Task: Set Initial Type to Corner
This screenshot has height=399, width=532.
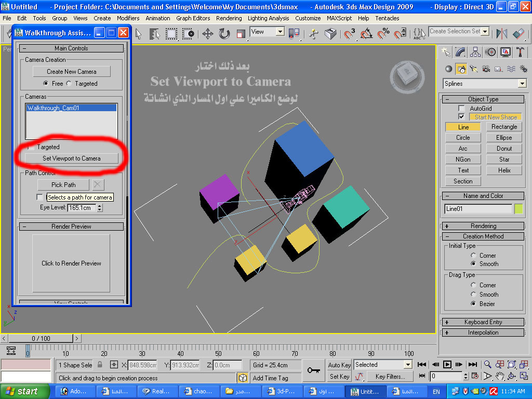Action: [x=473, y=256]
